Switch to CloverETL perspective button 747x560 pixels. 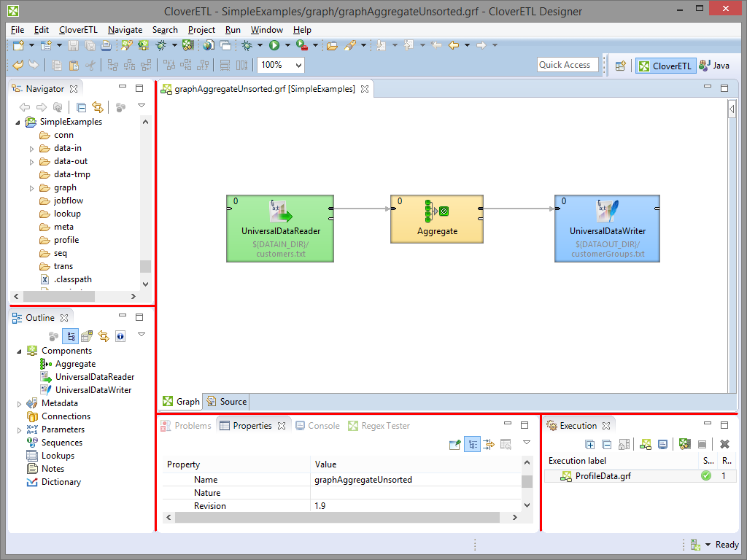coord(665,66)
